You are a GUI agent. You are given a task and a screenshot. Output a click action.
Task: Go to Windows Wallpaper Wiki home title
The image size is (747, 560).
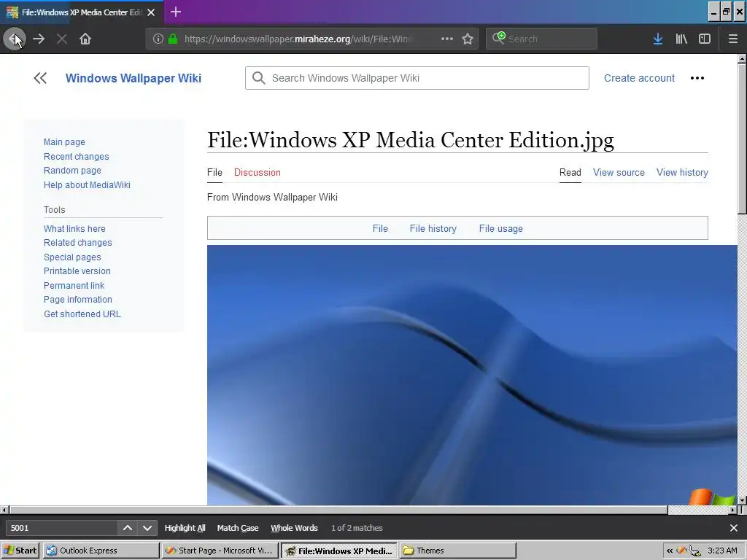pyautogui.click(x=133, y=78)
